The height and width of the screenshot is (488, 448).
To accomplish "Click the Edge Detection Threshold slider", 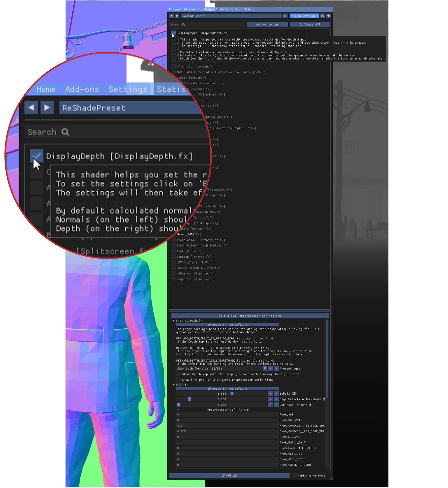I will [x=222, y=399].
